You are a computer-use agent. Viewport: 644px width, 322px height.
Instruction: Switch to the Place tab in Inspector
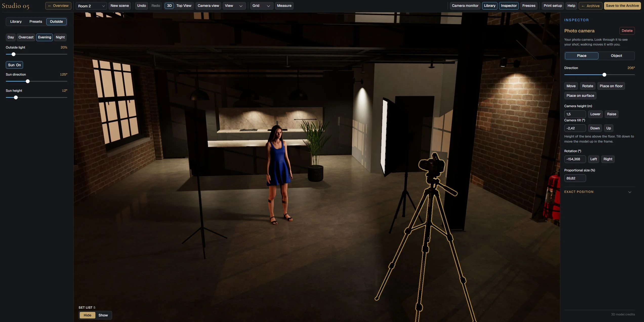[581, 56]
